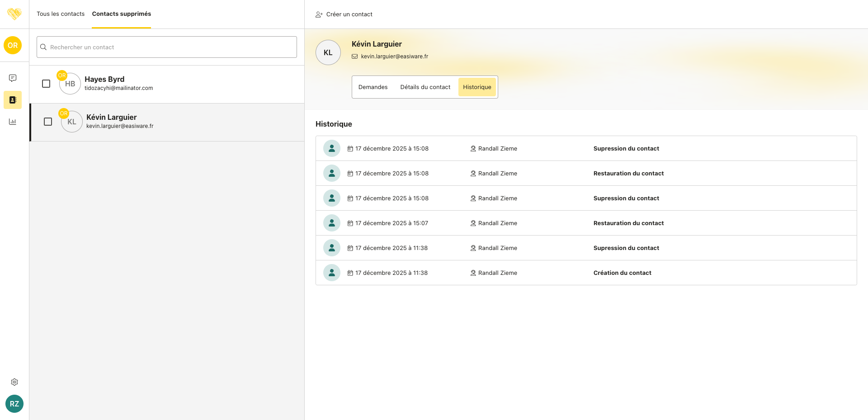Select the Contacts supprimés tab
Screen dimensions: 868x420
point(121,14)
